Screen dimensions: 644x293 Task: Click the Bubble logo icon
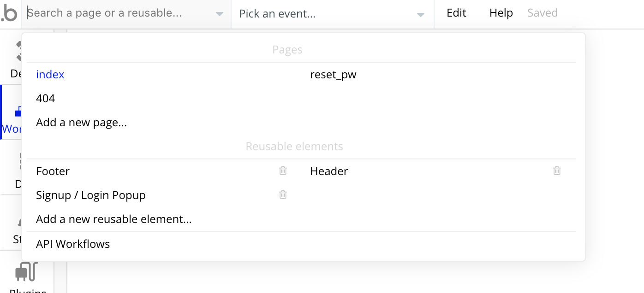[9, 14]
